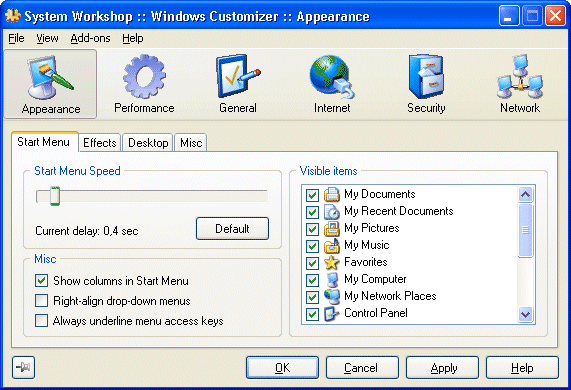Confirm with the OK button

point(282,368)
